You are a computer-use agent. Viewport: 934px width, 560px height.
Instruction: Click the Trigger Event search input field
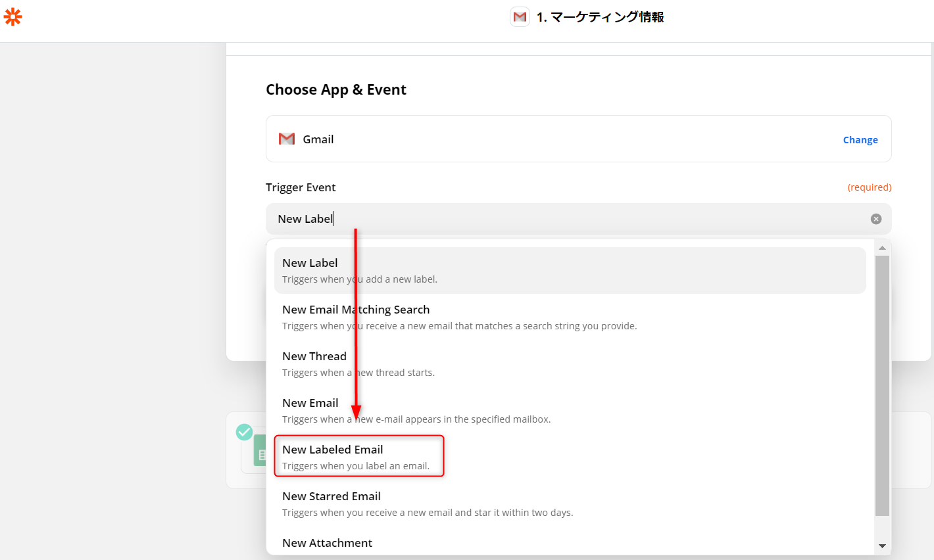tap(566, 219)
